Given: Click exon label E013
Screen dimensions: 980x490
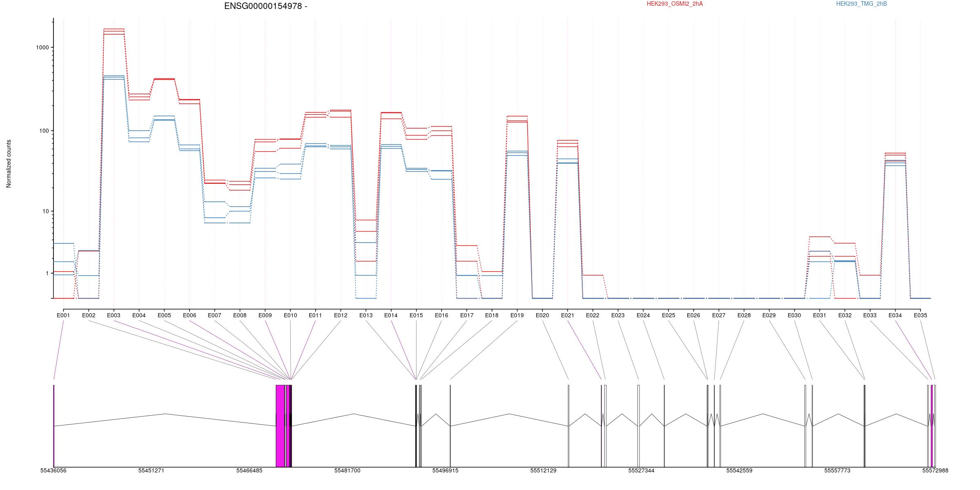Looking at the screenshot, I should 366,315.
